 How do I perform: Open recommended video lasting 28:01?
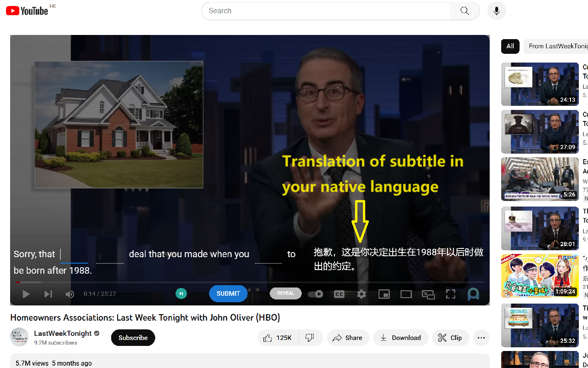[x=540, y=229]
